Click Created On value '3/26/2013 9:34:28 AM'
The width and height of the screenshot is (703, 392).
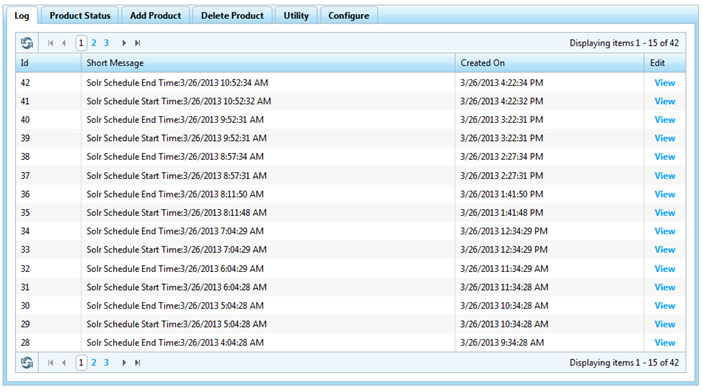tap(502, 343)
